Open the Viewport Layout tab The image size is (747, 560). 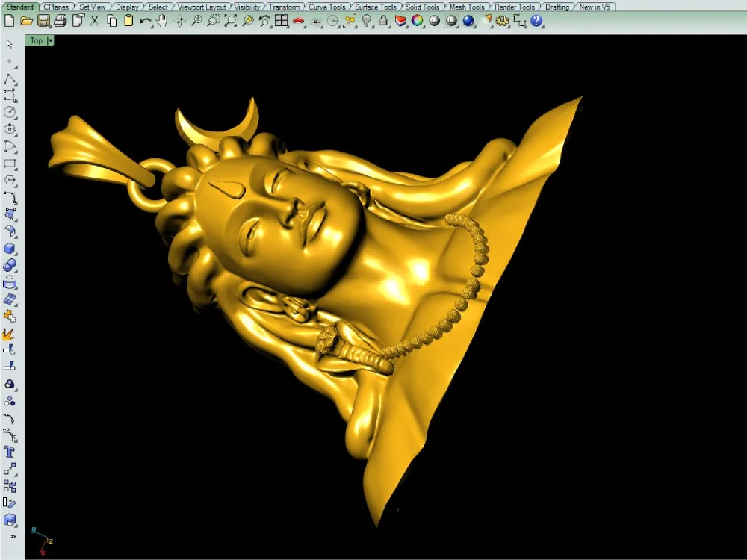point(202,7)
